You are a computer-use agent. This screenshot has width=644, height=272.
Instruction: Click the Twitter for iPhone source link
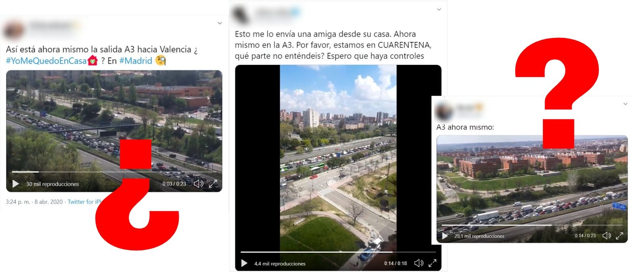coord(84,201)
